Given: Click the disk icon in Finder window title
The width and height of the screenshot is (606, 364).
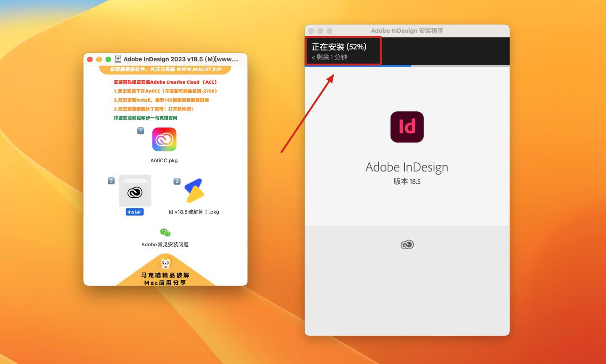Looking at the screenshot, I should pos(118,59).
